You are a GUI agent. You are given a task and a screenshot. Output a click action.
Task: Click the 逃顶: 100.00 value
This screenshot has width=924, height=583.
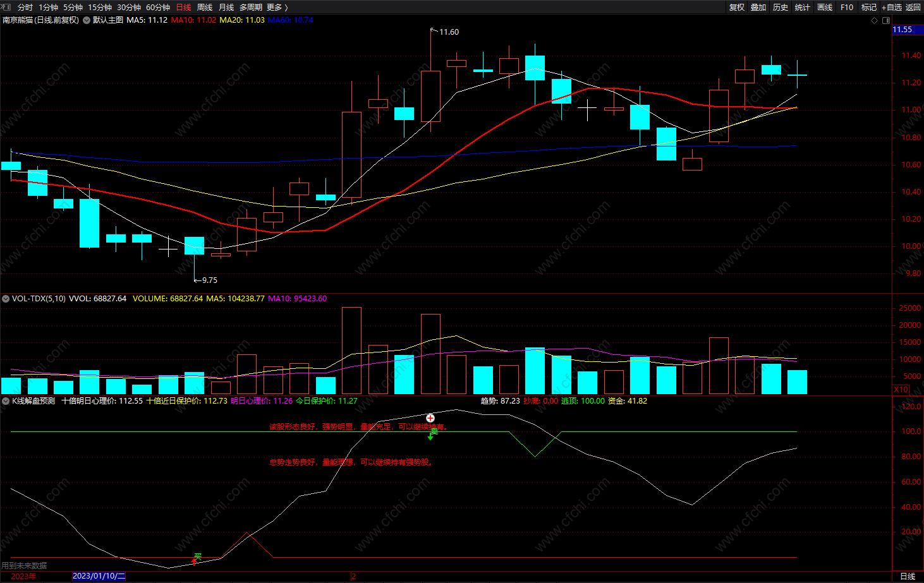tap(583, 401)
